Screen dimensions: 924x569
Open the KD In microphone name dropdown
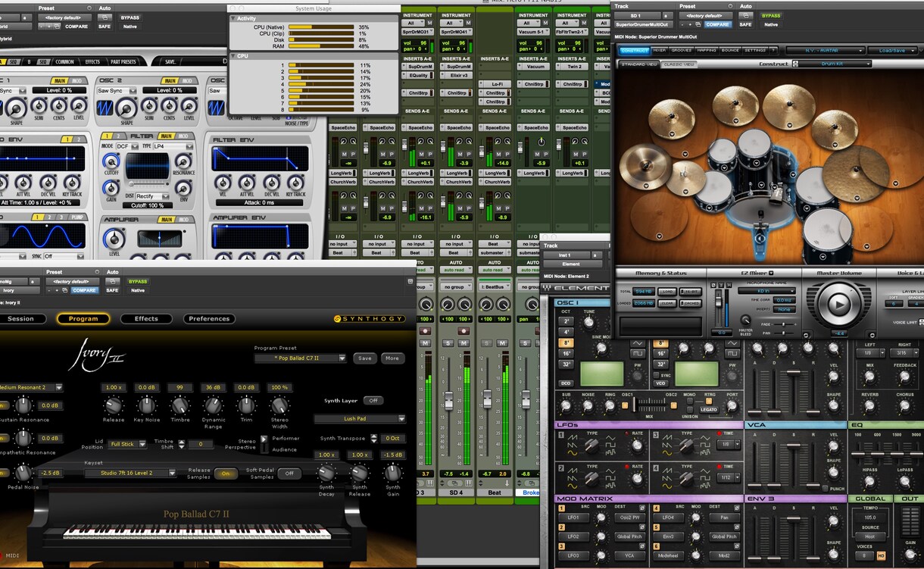coord(766,291)
